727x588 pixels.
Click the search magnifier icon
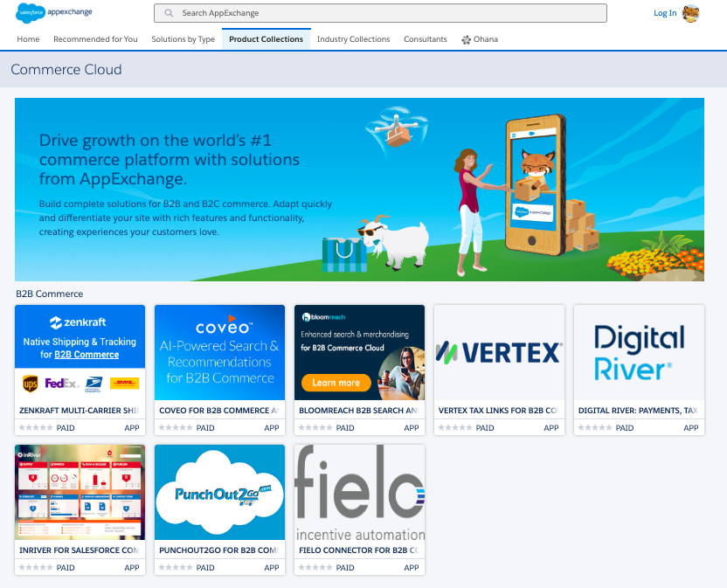169,13
